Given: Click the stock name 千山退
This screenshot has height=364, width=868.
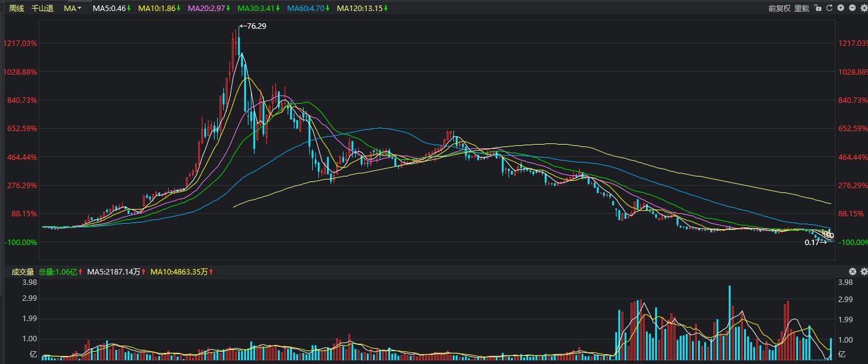Looking at the screenshot, I should click(42, 9).
